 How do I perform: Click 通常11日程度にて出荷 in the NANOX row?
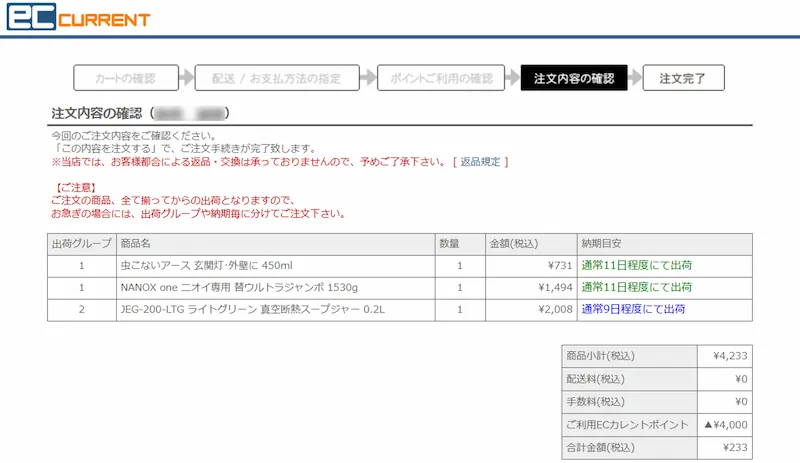637,287
